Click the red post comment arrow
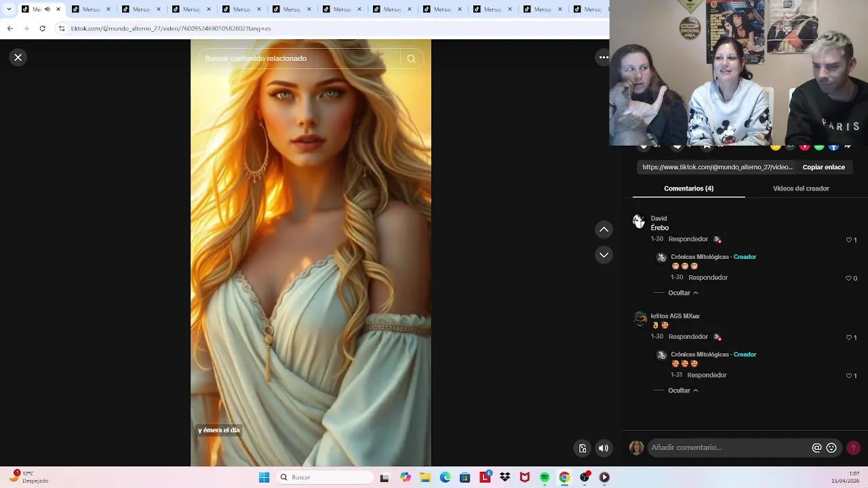The height and width of the screenshot is (488, 868). coord(853,447)
